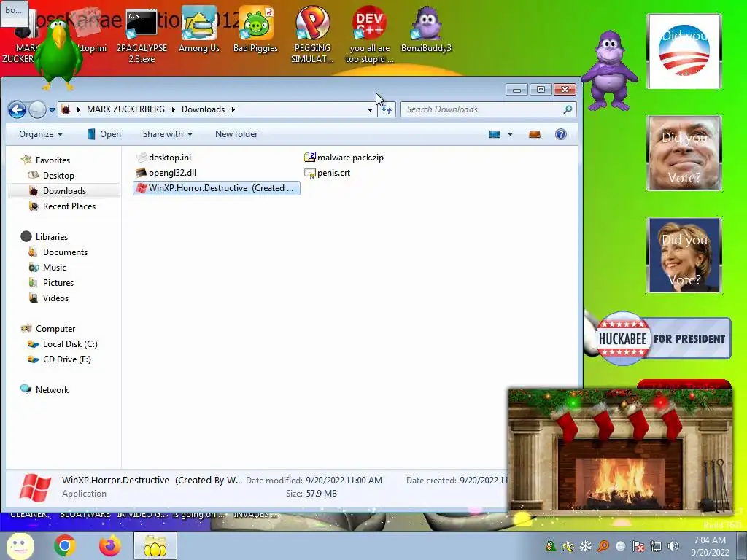Select malware pack.zip file
The width and height of the screenshot is (747, 560).
(344, 157)
